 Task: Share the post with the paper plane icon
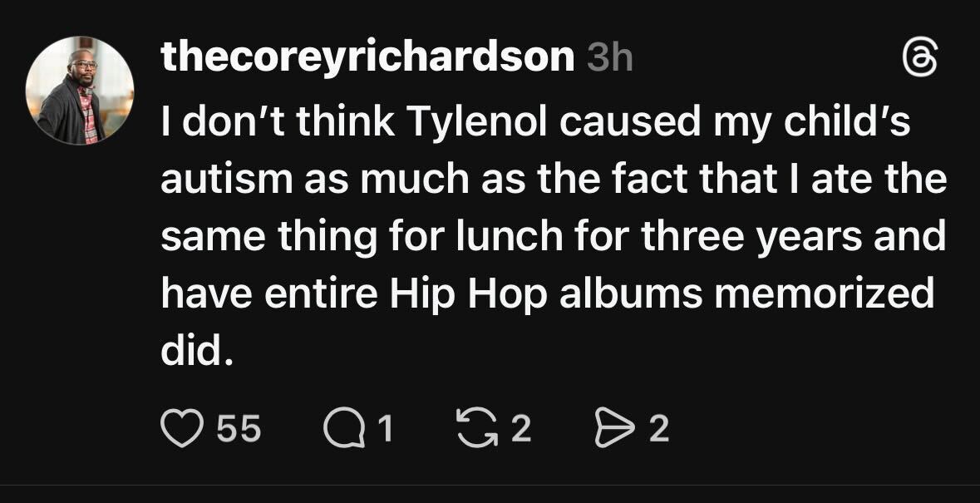point(611,428)
